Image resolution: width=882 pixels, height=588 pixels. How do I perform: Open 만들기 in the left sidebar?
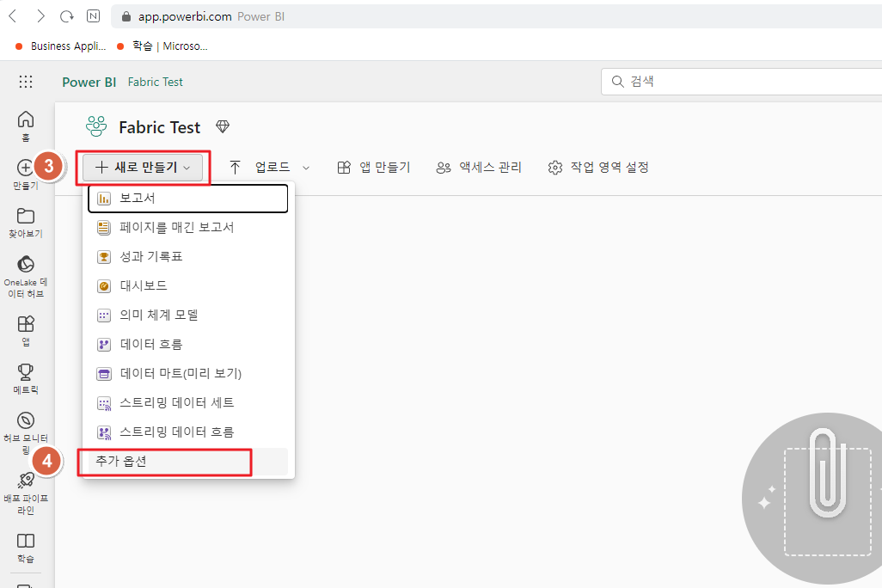pyautogui.click(x=26, y=174)
